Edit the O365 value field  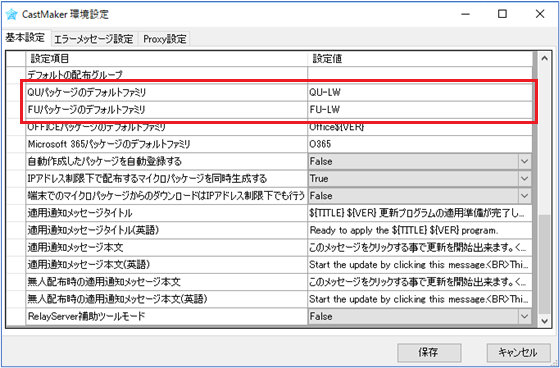pos(420,144)
